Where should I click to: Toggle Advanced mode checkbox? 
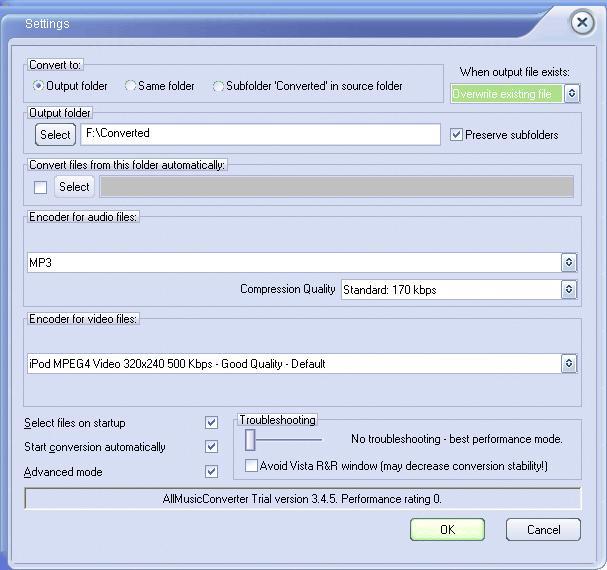pos(211,472)
